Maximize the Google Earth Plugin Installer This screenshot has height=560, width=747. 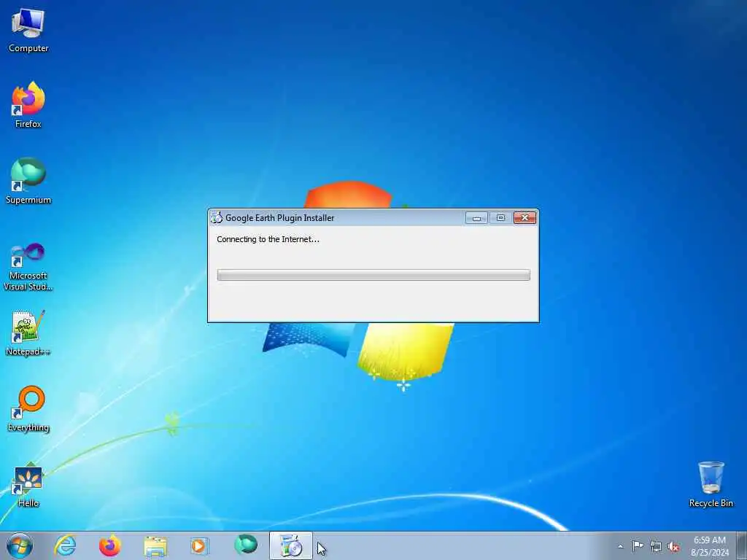coord(500,217)
